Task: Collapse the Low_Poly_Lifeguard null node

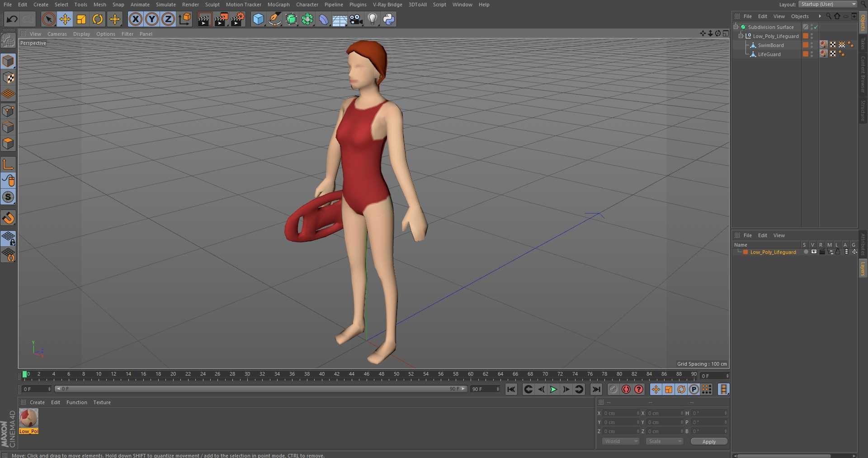Action: pyautogui.click(x=741, y=36)
